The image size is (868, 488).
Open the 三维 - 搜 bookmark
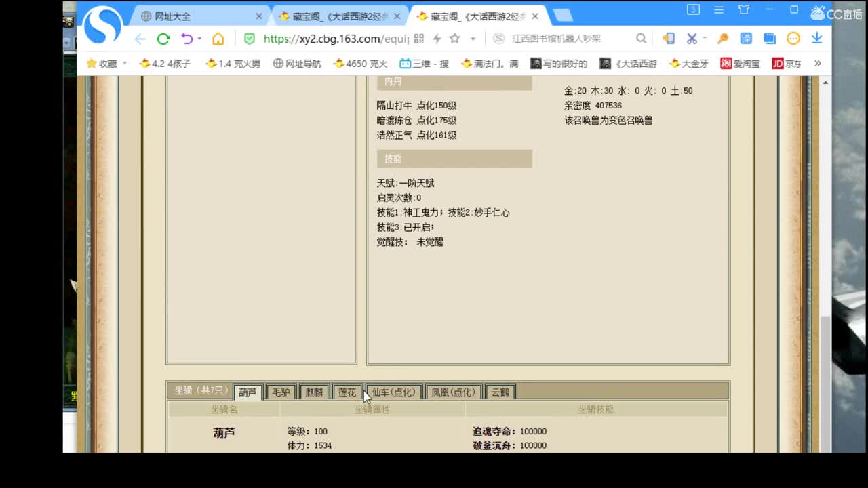424,64
